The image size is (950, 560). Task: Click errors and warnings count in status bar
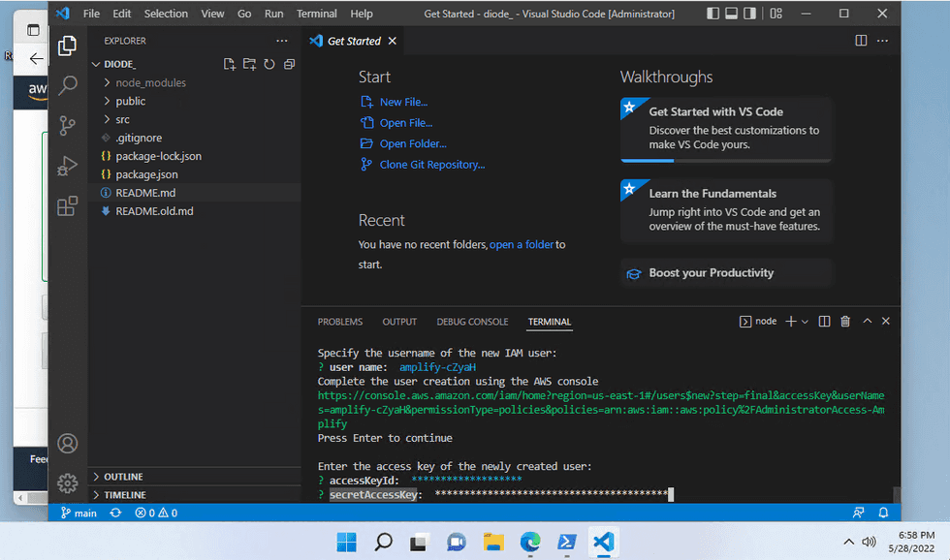pos(156,513)
